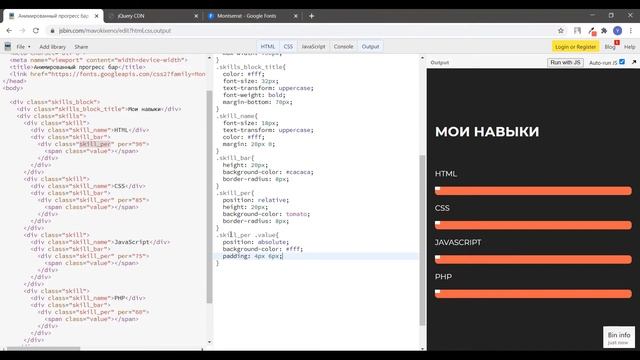This screenshot has width=640, height=360.
Task: Click the scroll-down arrow of the HTML panel
Action: pyautogui.click(x=210, y=342)
